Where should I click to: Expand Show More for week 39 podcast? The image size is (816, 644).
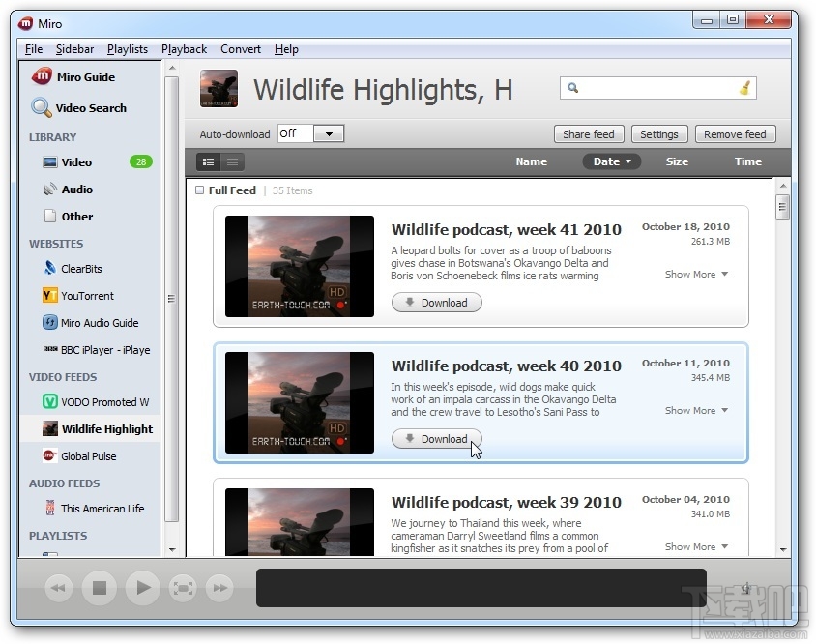[x=696, y=546]
